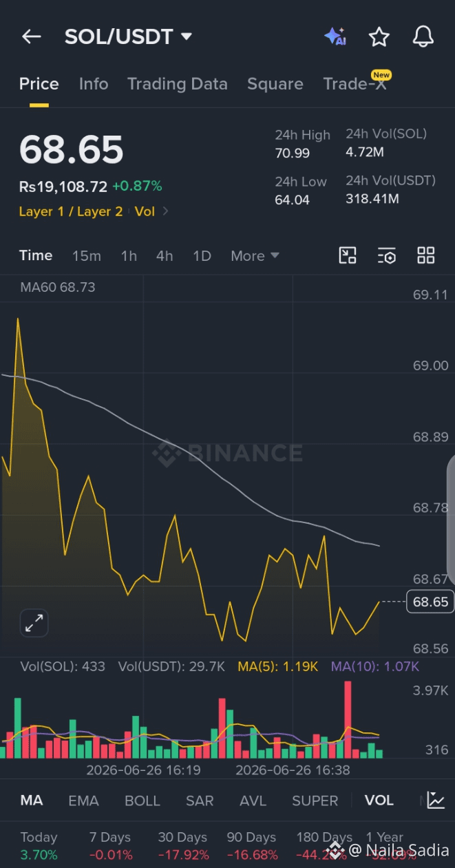Switch chart to 1D interval

pyautogui.click(x=202, y=256)
